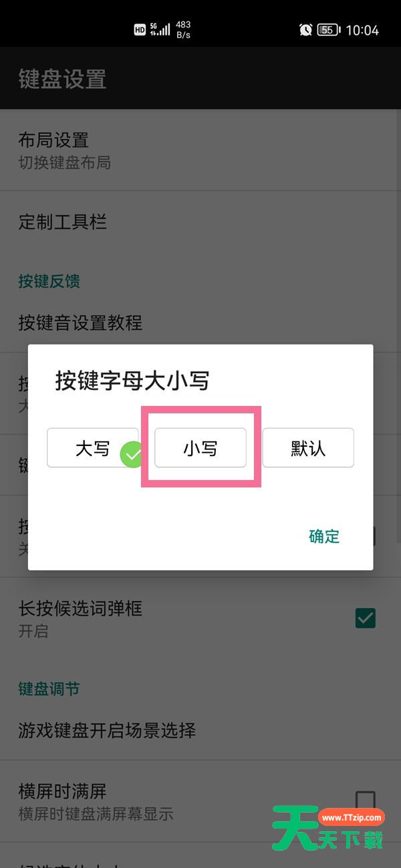Image resolution: width=401 pixels, height=868 pixels.
Task: Toggle the 横屏时满屏 checkbox
Action: pos(366,801)
